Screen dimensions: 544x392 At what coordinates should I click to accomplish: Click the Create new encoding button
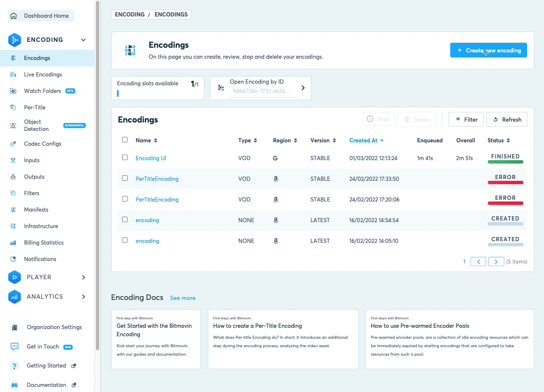click(488, 50)
